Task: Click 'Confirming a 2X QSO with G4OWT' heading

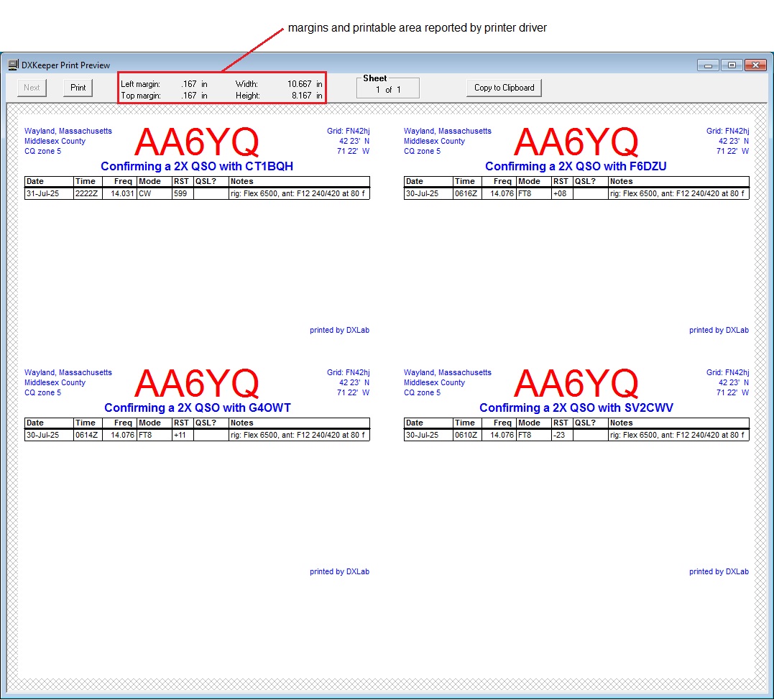Action: [x=198, y=407]
